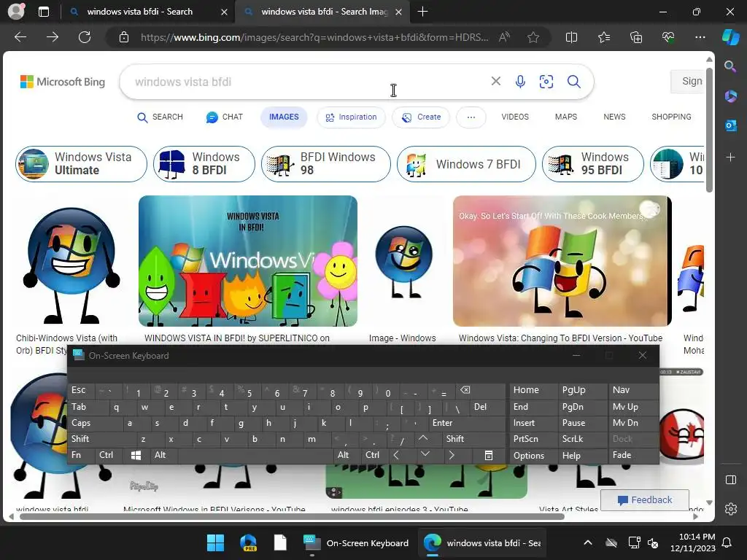The height and width of the screenshot is (560, 747).
Task: Select the IMAGES tab
Action: [x=284, y=117]
